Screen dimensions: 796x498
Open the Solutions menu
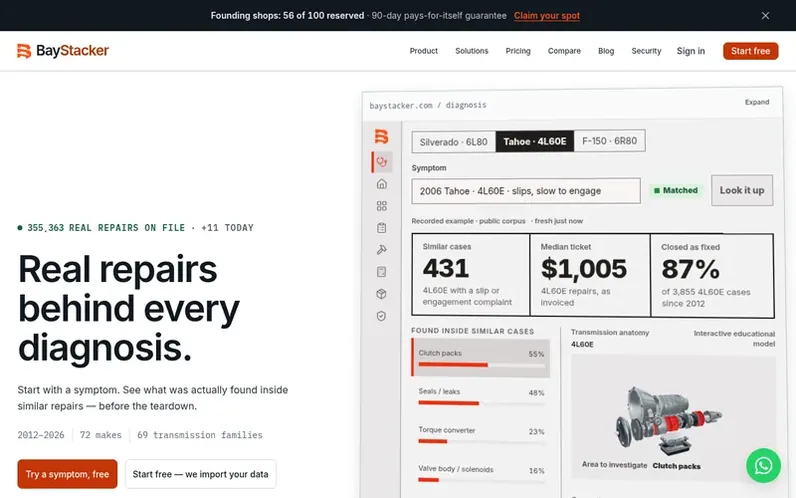(472, 51)
